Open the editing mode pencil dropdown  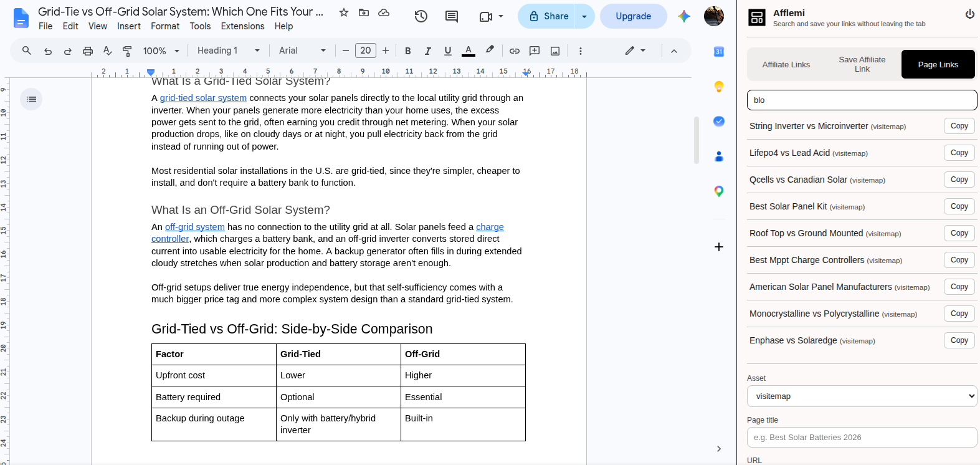pyautogui.click(x=635, y=50)
